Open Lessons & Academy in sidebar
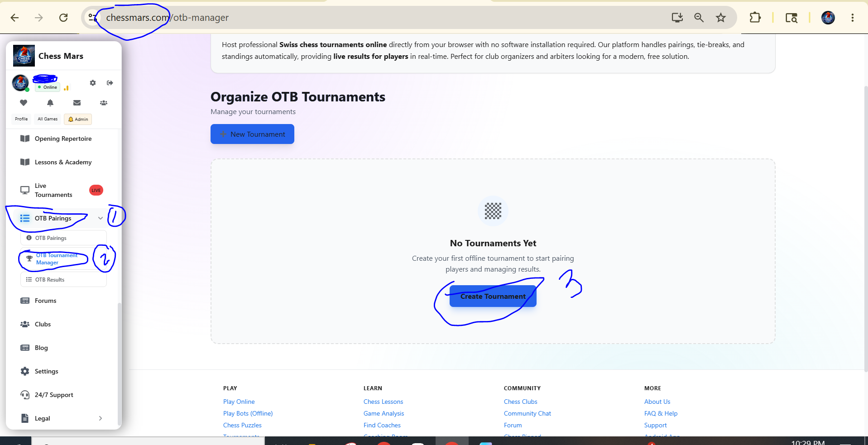Screen dimensions: 868x445 point(62,162)
